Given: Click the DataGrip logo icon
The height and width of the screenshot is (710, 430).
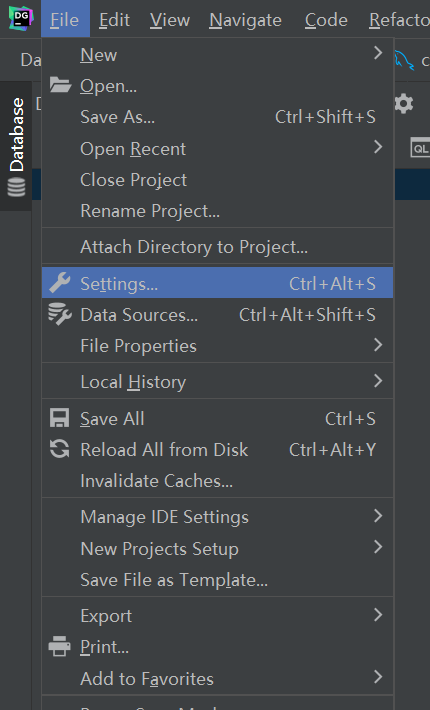Looking at the screenshot, I should click(x=20, y=19).
